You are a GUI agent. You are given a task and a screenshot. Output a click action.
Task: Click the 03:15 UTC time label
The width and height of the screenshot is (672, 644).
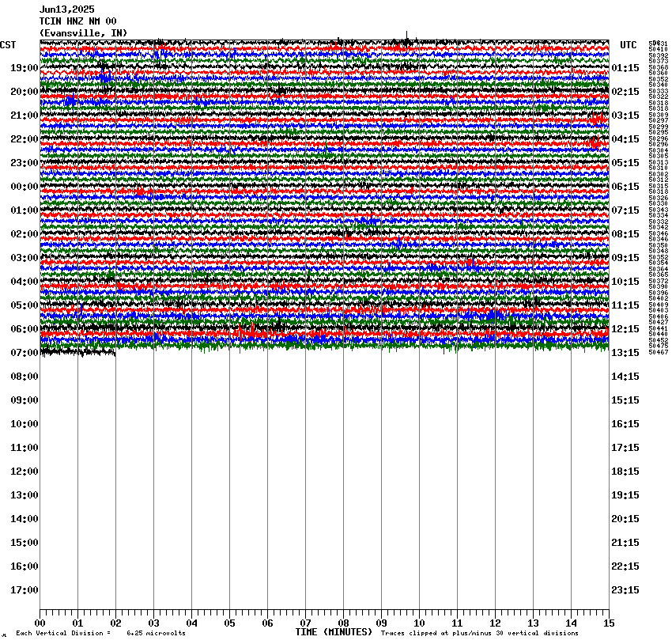coord(625,116)
